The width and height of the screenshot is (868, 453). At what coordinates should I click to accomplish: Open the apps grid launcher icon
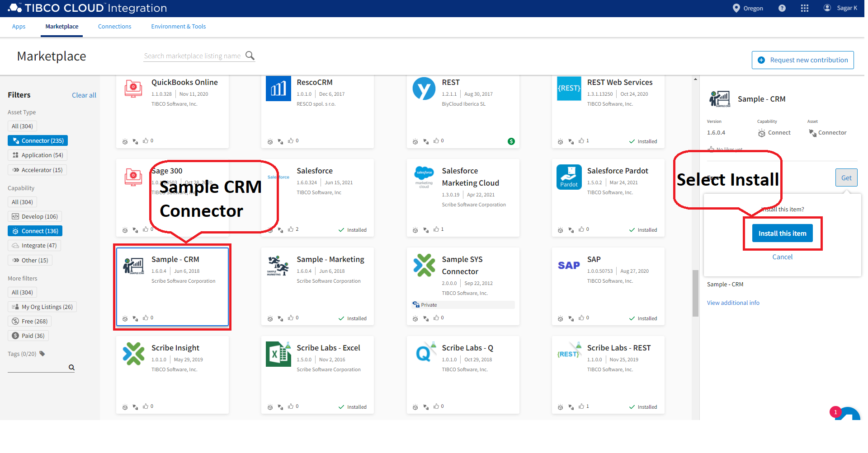tap(804, 8)
